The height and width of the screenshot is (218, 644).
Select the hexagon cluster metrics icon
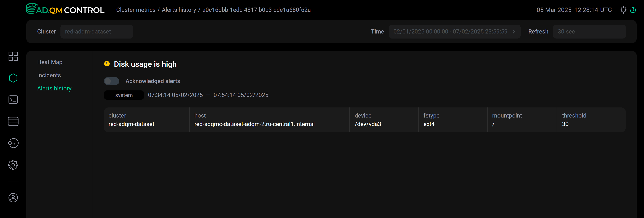(13, 78)
